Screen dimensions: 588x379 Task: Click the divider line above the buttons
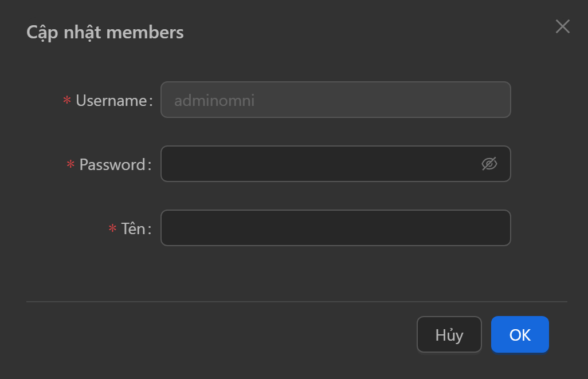click(296, 301)
